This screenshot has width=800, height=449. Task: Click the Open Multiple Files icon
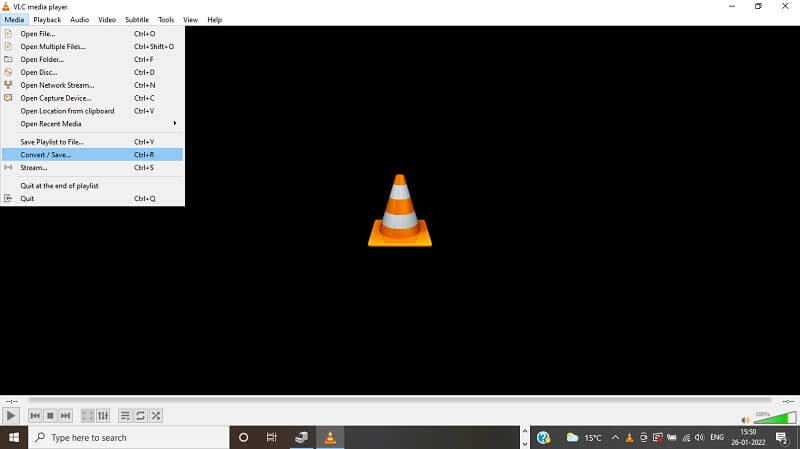click(x=8, y=46)
